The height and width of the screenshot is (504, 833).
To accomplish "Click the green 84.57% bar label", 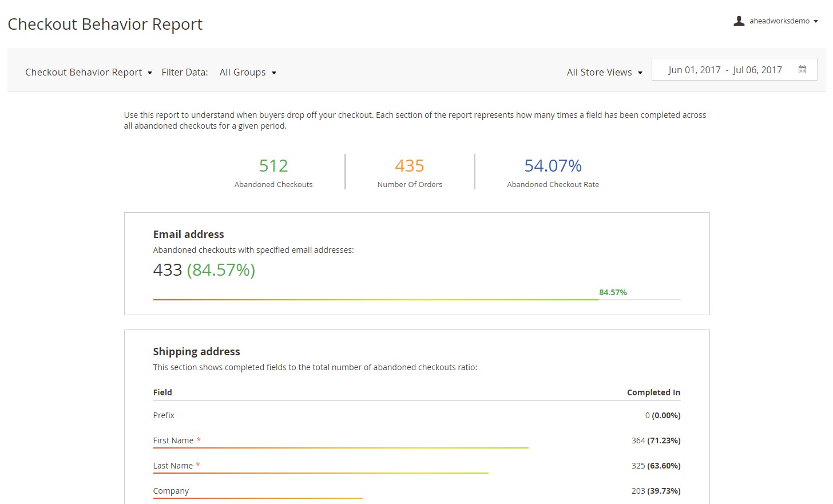I will coord(613,292).
